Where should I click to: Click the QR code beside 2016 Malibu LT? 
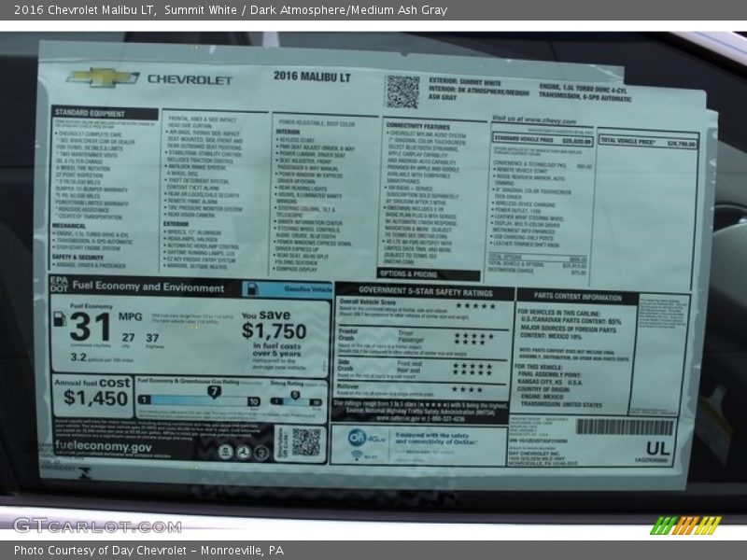pyautogui.click(x=402, y=91)
